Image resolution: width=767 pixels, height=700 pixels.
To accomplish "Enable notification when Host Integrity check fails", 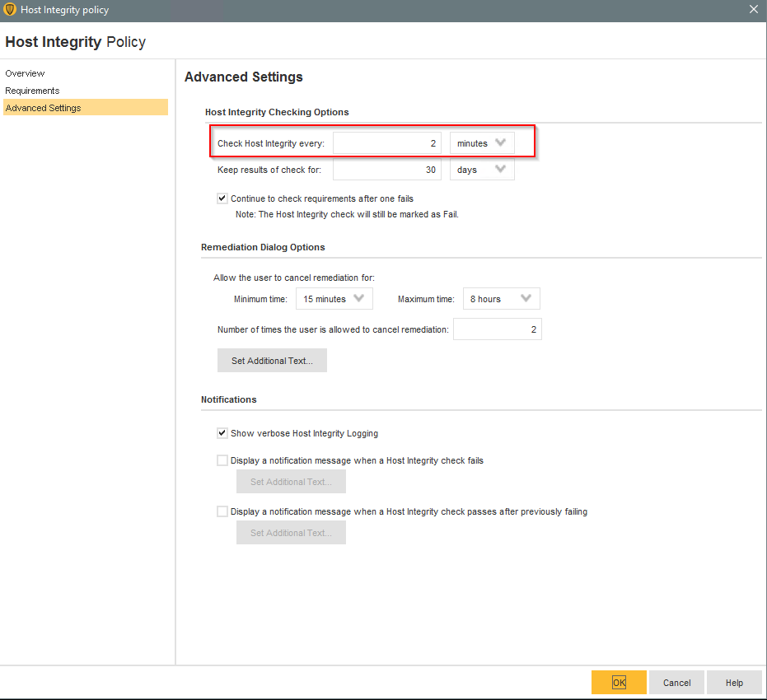I will coord(222,460).
